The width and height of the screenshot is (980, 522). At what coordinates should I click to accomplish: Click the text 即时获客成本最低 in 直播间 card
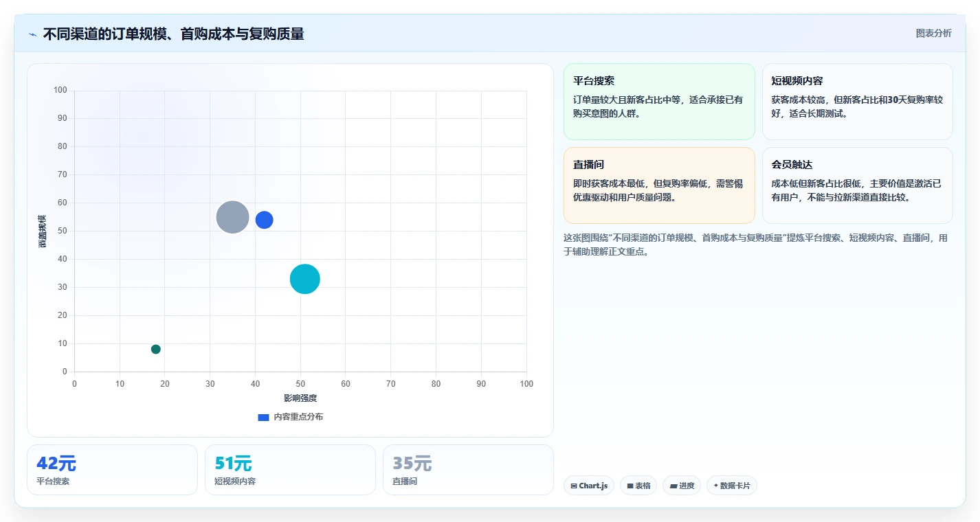click(x=610, y=184)
